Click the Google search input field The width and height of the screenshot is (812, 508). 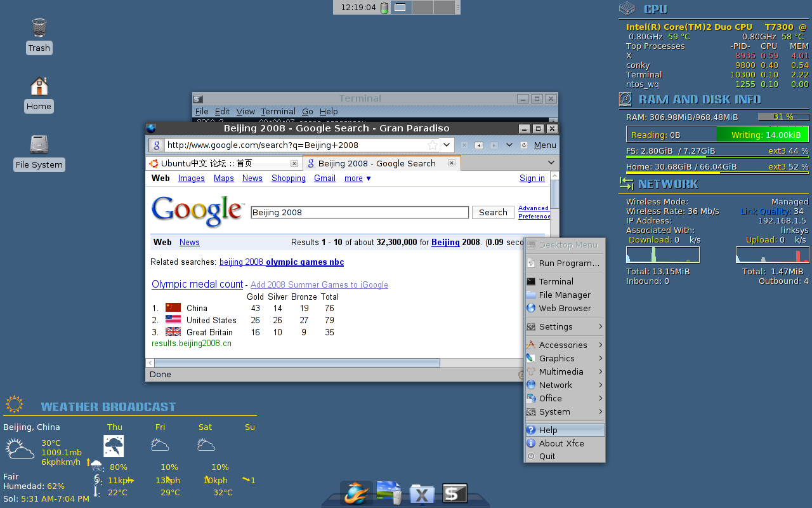coord(360,213)
